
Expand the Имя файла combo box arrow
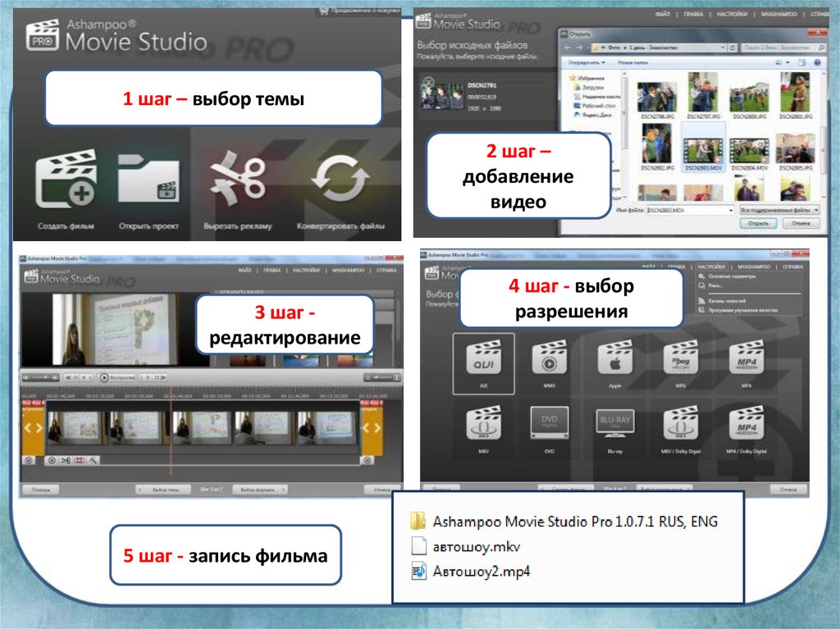731,211
